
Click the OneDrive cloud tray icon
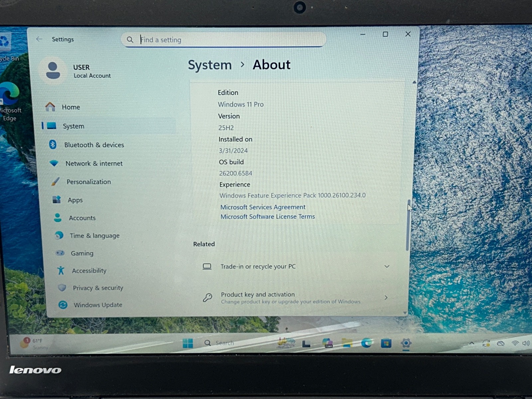pos(500,343)
